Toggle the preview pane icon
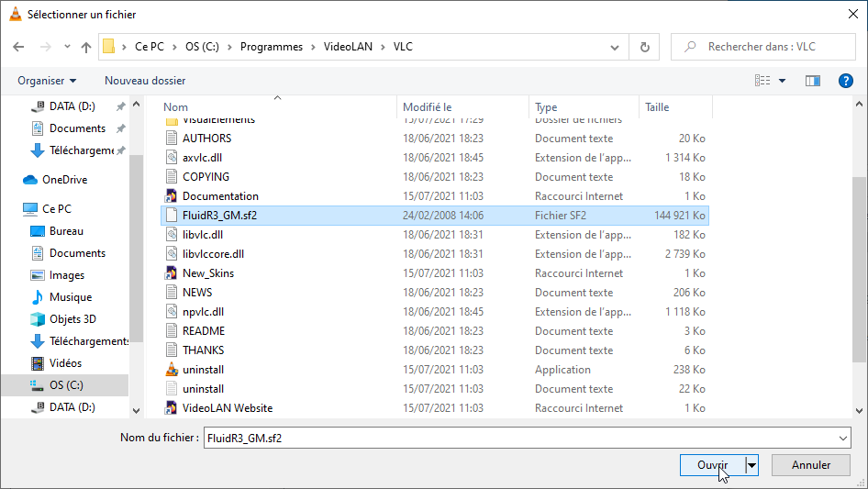This screenshot has height=489, width=868. [x=813, y=81]
